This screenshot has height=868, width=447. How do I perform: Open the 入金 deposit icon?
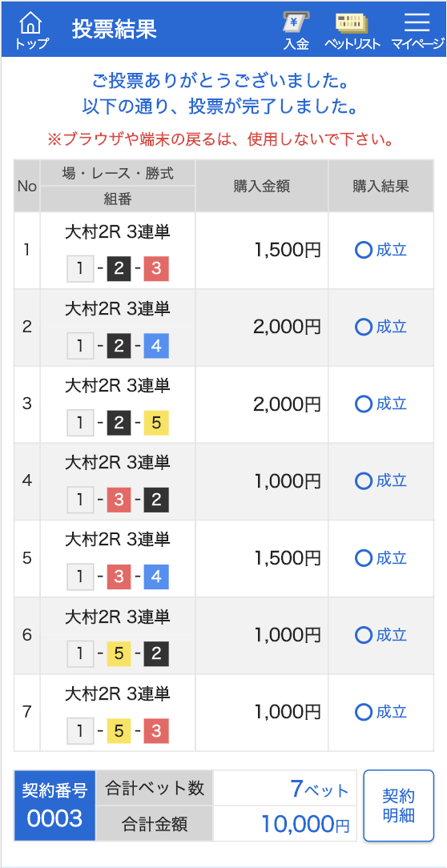tap(296, 30)
